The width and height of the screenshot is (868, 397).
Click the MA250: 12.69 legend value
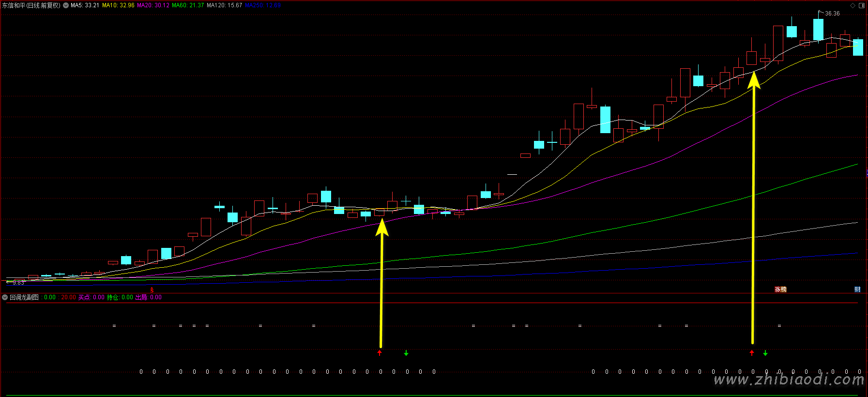(263, 5)
